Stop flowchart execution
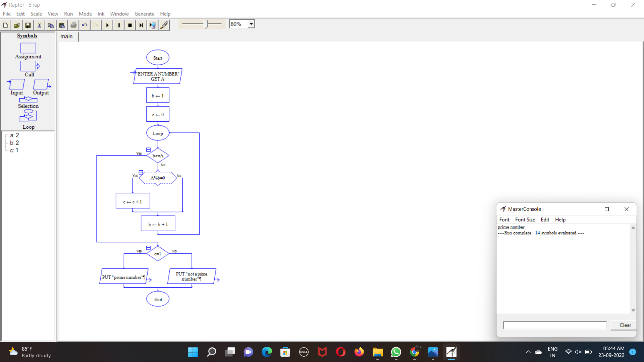644x362 pixels. point(130,25)
